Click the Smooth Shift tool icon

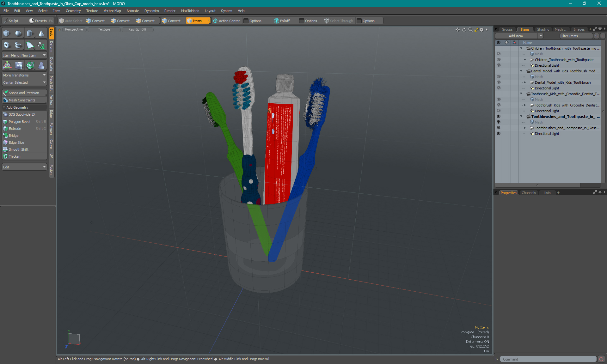(x=5, y=149)
